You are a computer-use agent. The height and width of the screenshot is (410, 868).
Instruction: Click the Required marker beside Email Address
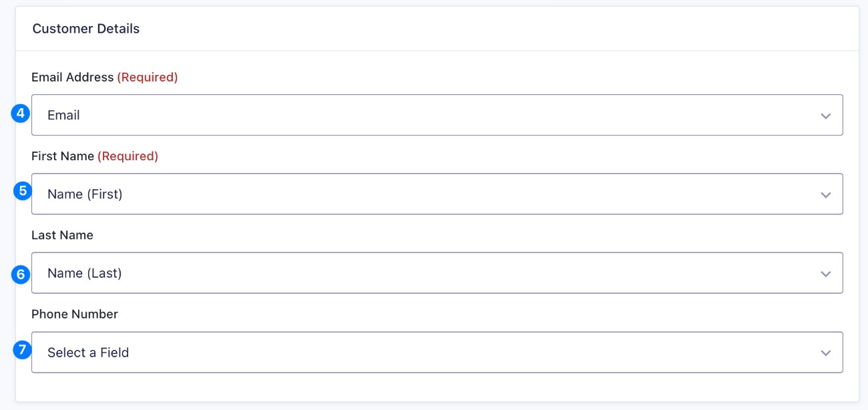148,77
